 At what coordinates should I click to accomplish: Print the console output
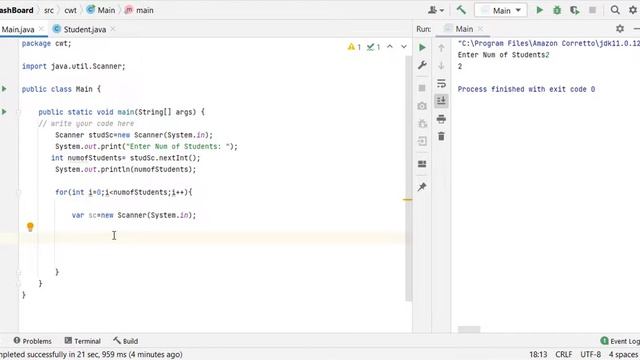point(441,119)
